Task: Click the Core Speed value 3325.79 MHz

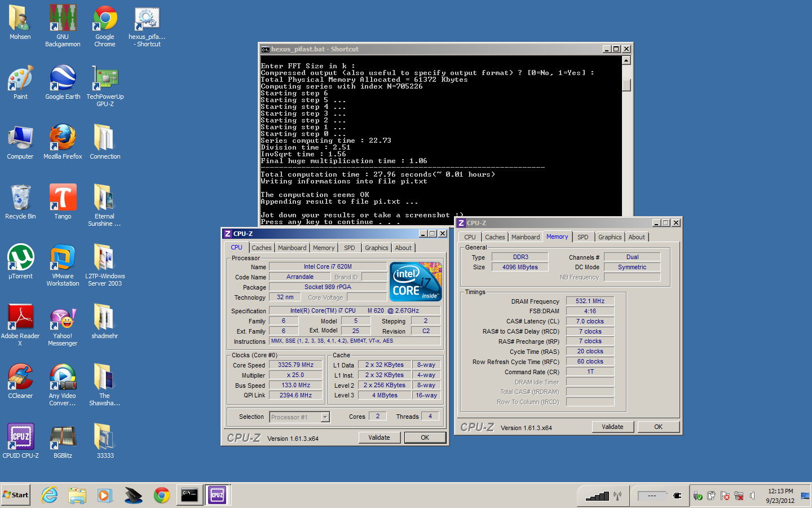Action: coord(295,365)
